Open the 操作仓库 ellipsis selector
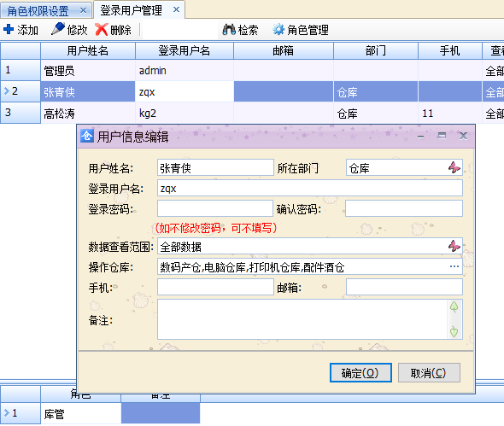Screen dimensions: 504x426 tap(454, 266)
